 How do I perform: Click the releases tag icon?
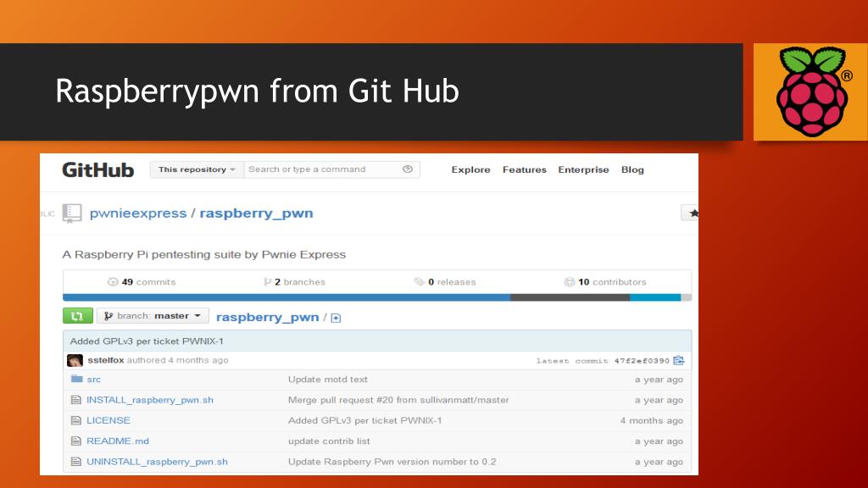419,281
